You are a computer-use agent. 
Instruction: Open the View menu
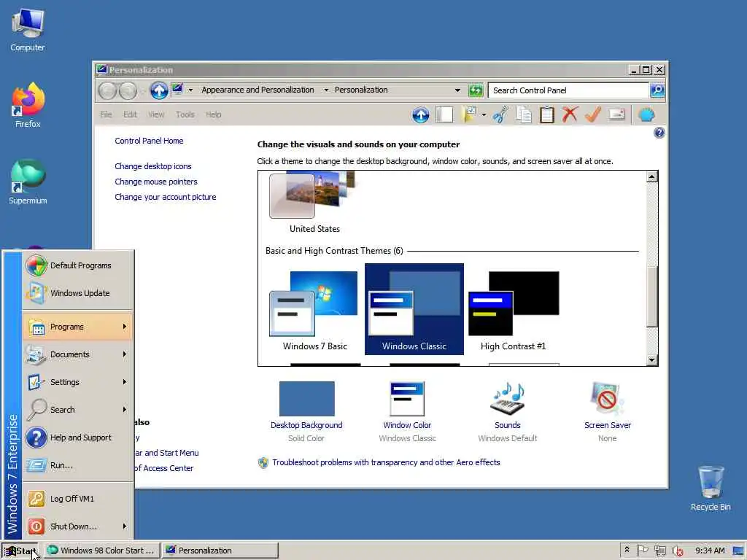156,114
